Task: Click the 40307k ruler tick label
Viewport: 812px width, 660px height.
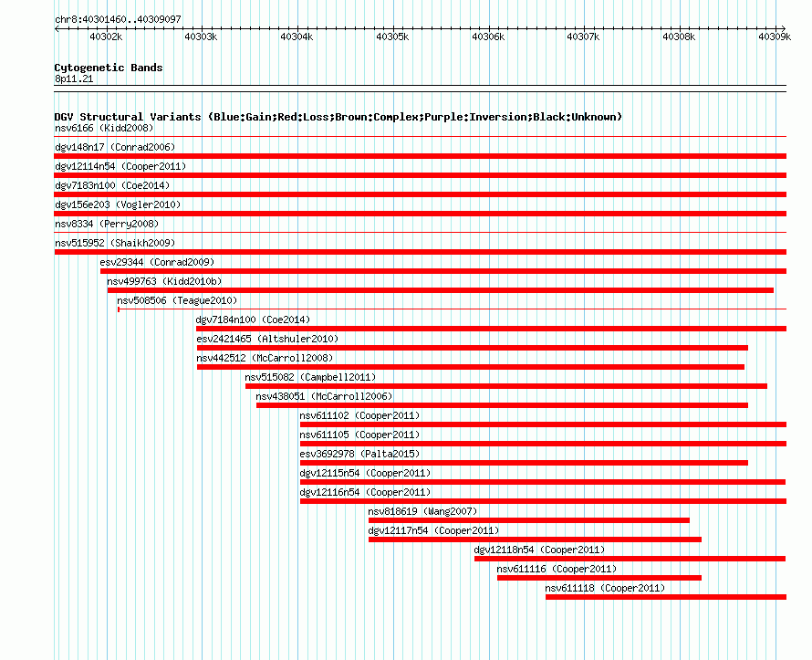Action: pyautogui.click(x=583, y=37)
